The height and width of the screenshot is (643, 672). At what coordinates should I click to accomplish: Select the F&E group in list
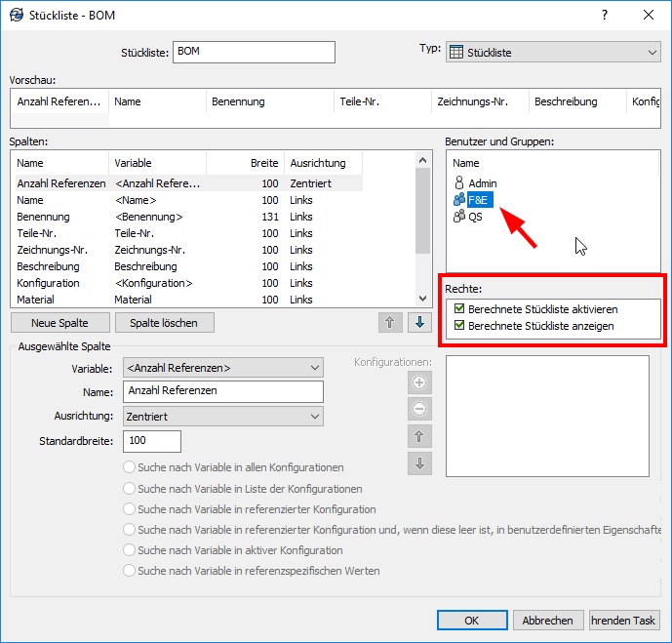coord(479,200)
